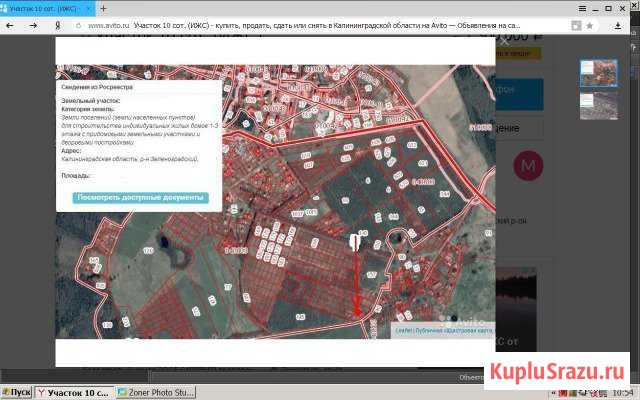The height and width of the screenshot is (400, 640).
Task: Open the Участок 10 с... taskbar window
Action: [73, 392]
